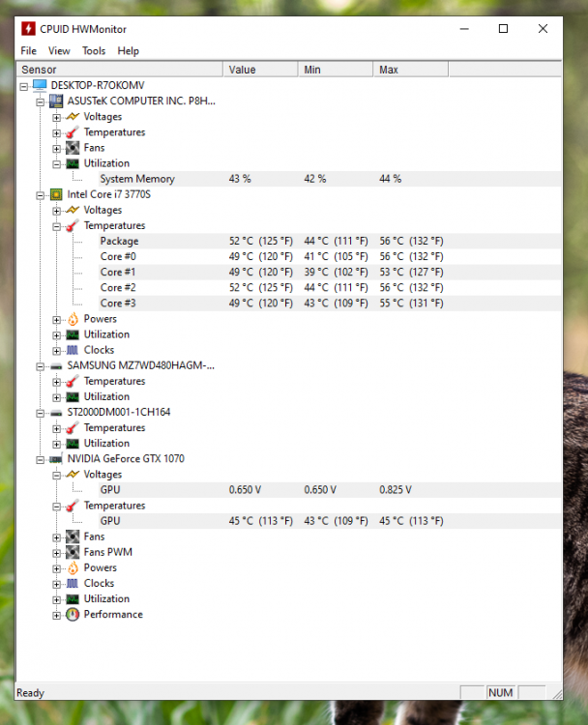Collapse the Intel CPU Temperatures node
Image resolution: width=588 pixels, height=725 pixels.
56,226
